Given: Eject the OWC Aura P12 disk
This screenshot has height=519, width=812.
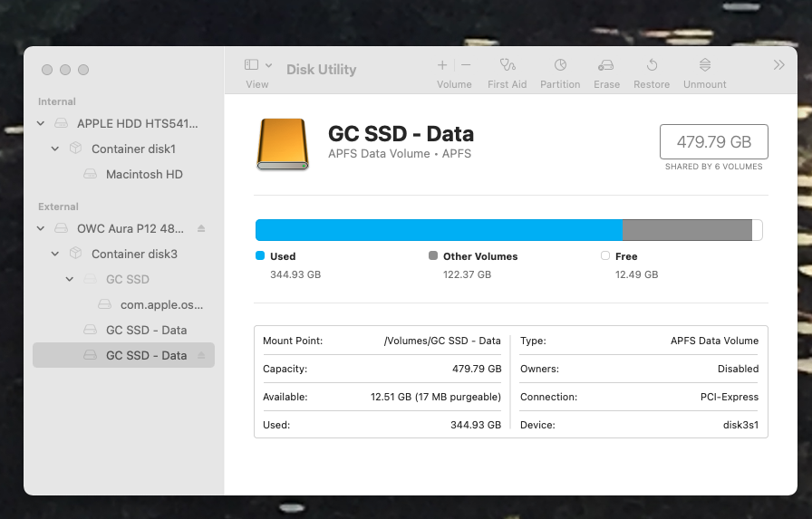Looking at the screenshot, I should click(x=201, y=228).
